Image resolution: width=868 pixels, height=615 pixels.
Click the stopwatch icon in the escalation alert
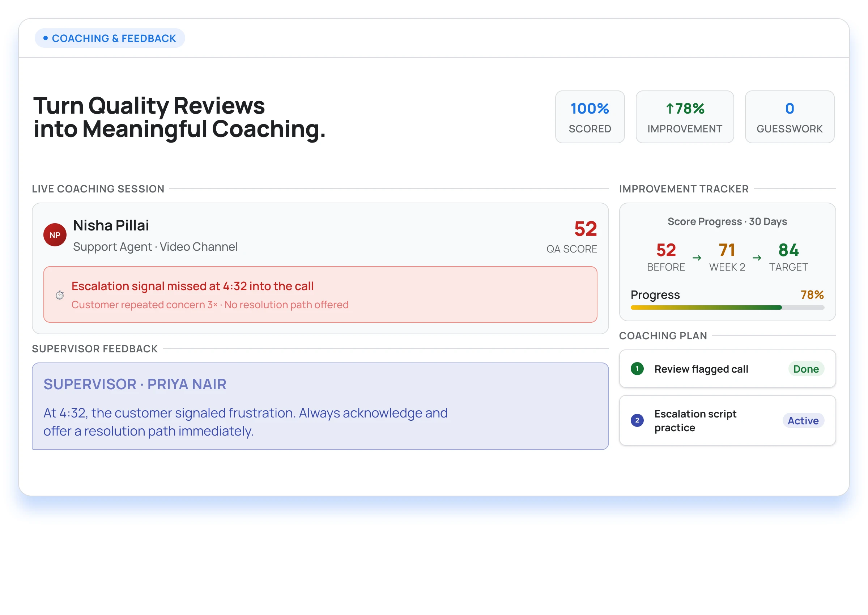(x=60, y=295)
